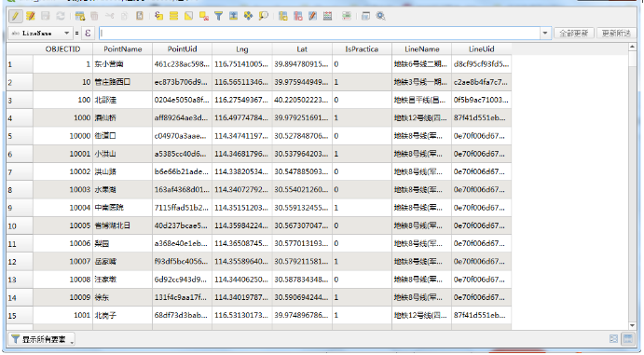Open conditional formatting
The image size is (644, 355).
pos(347,16)
